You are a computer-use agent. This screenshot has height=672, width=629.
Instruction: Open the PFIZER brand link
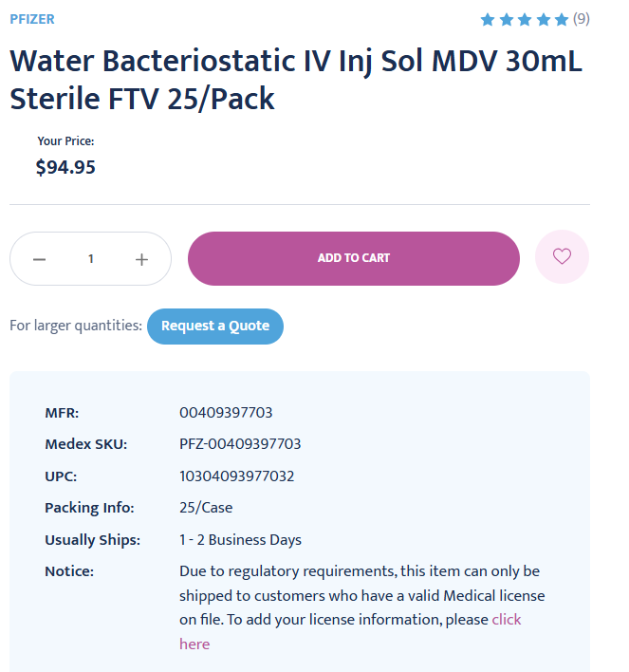click(x=32, y=19)
